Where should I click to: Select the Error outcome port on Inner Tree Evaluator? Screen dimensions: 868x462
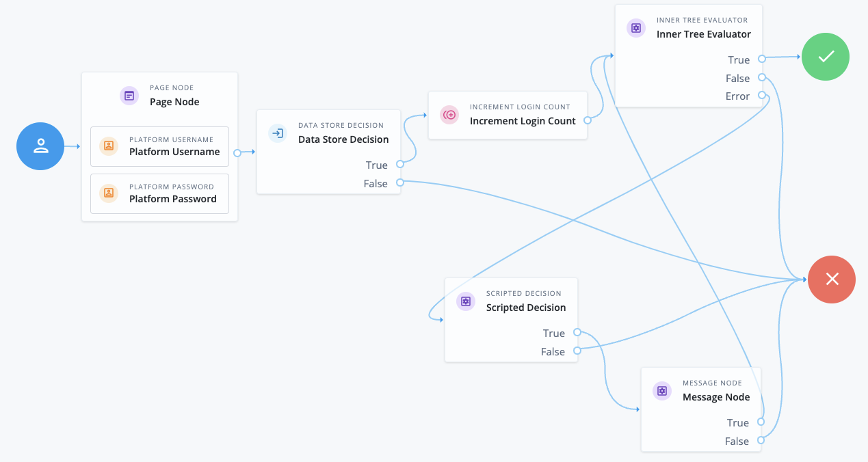762,96
